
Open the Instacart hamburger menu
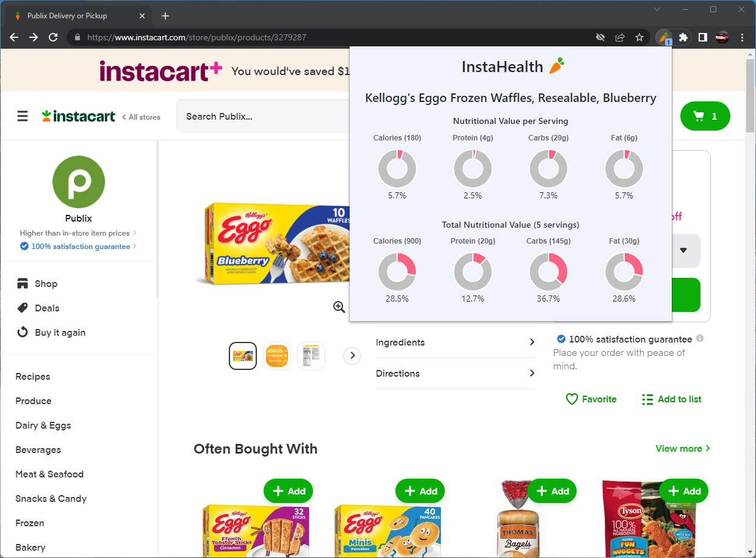click(x=23, y=116)
